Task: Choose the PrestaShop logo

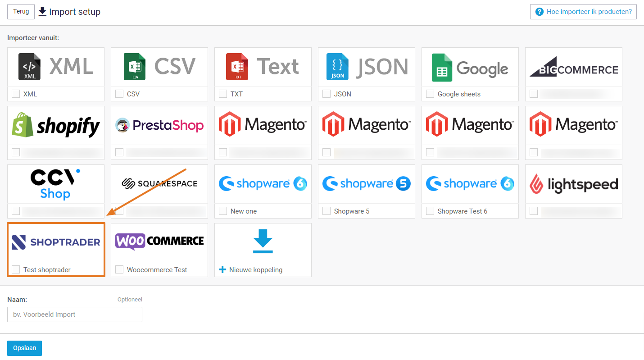Action: pyautogui.click(x=159, y=125)
